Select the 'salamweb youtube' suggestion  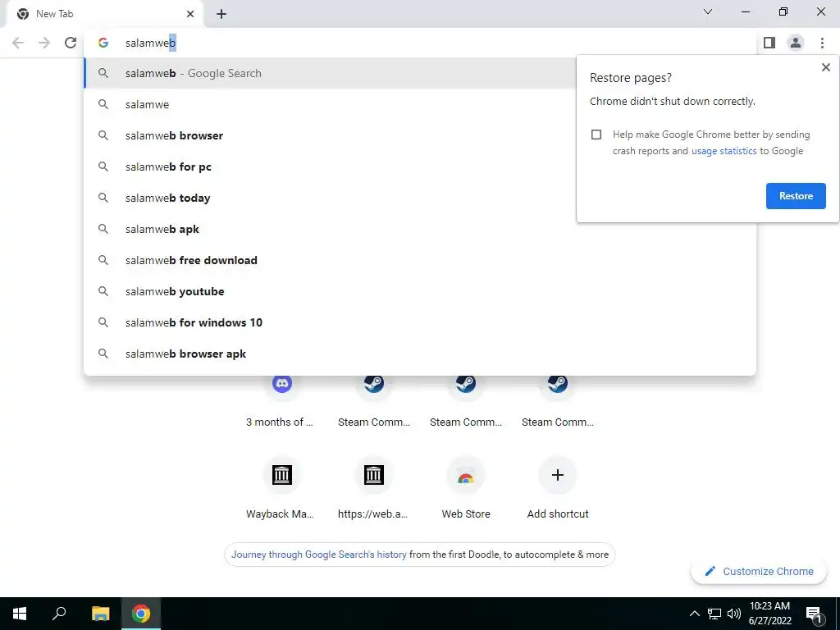point(420,291)
